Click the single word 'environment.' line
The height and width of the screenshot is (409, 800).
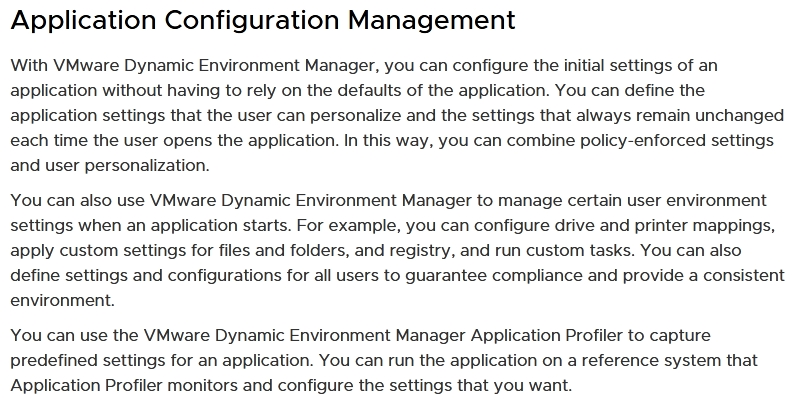click(x=62, y=300)
